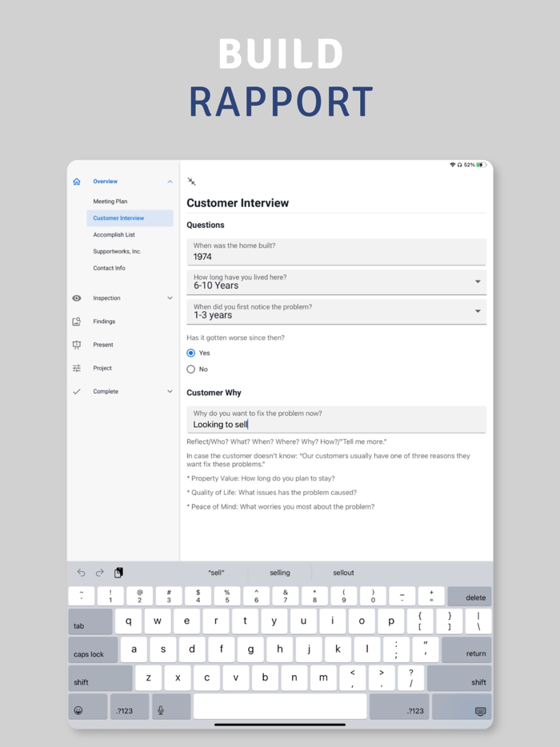Tap the tilde backtick key

(x=82, y=597)
